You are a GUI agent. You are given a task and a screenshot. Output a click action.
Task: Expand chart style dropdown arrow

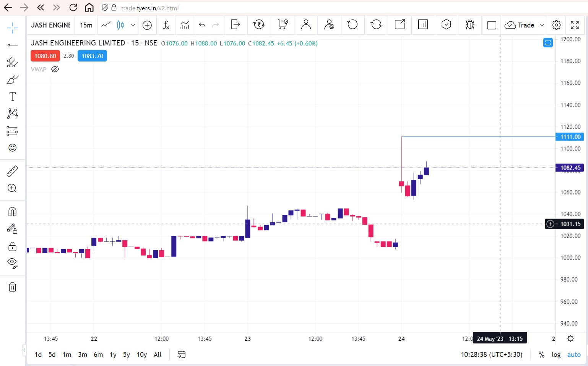coord(133,25)
